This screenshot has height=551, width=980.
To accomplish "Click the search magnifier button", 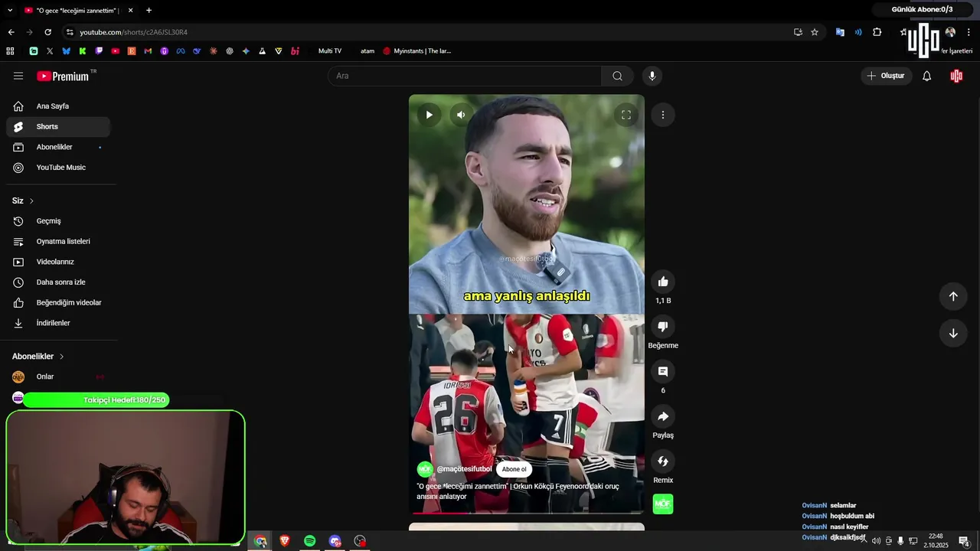I will point(617,76).
